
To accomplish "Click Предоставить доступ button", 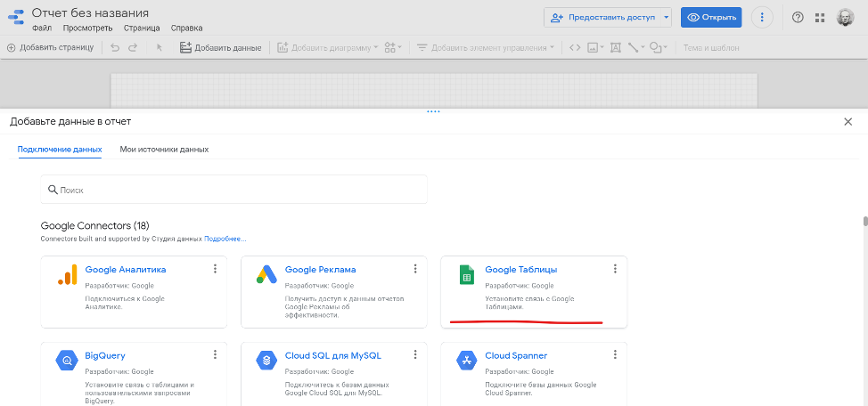I will click(602, 17).
